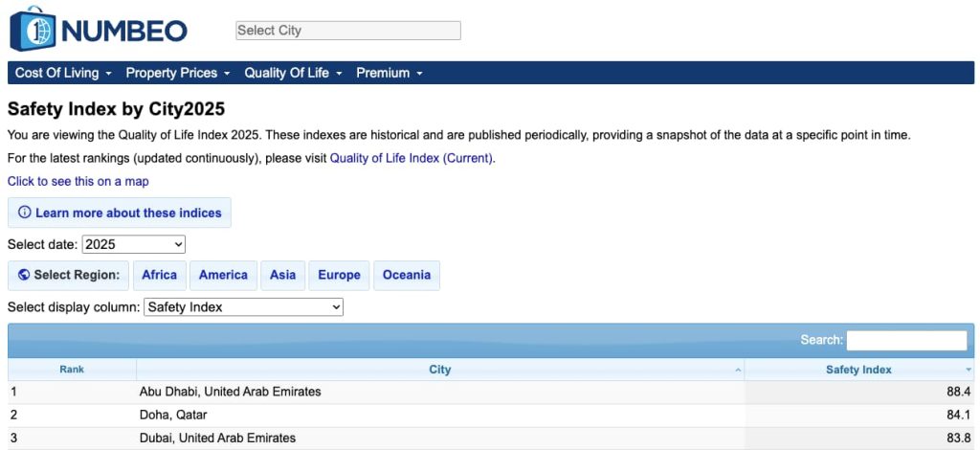
Task: Open the Property Prices menu
Action: point(178,73)
